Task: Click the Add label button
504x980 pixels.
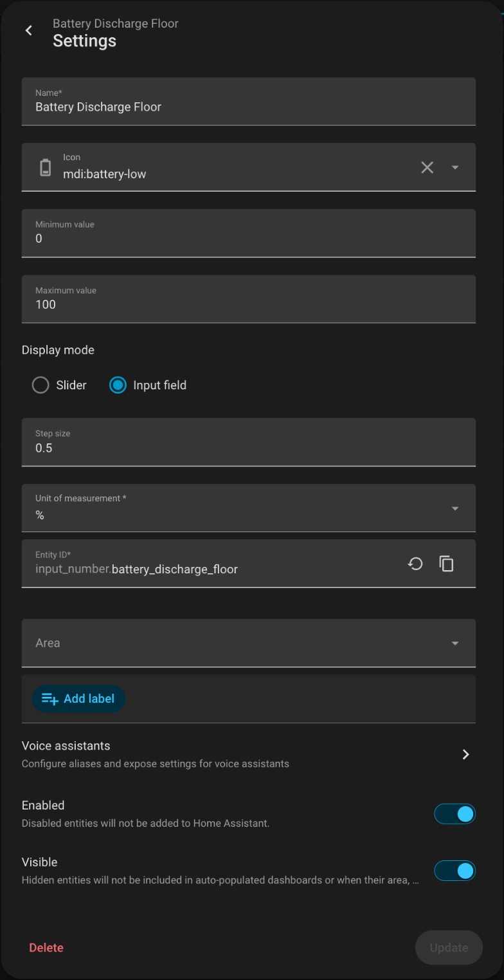Action: point(78,698)
